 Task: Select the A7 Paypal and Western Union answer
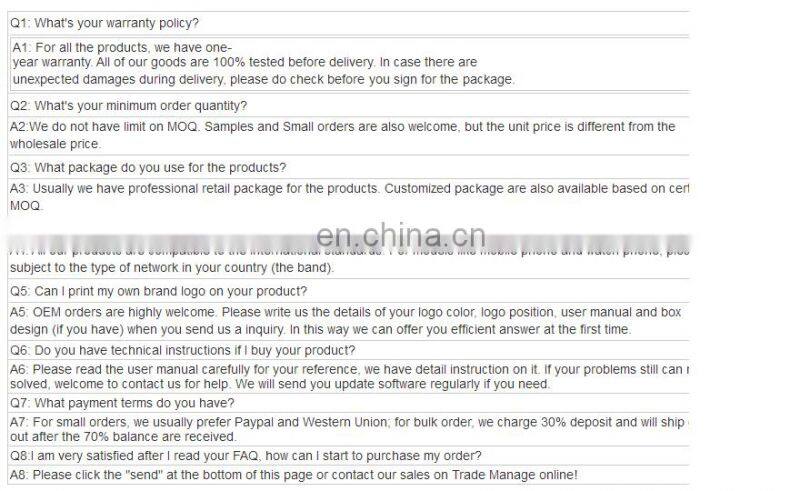350,422
